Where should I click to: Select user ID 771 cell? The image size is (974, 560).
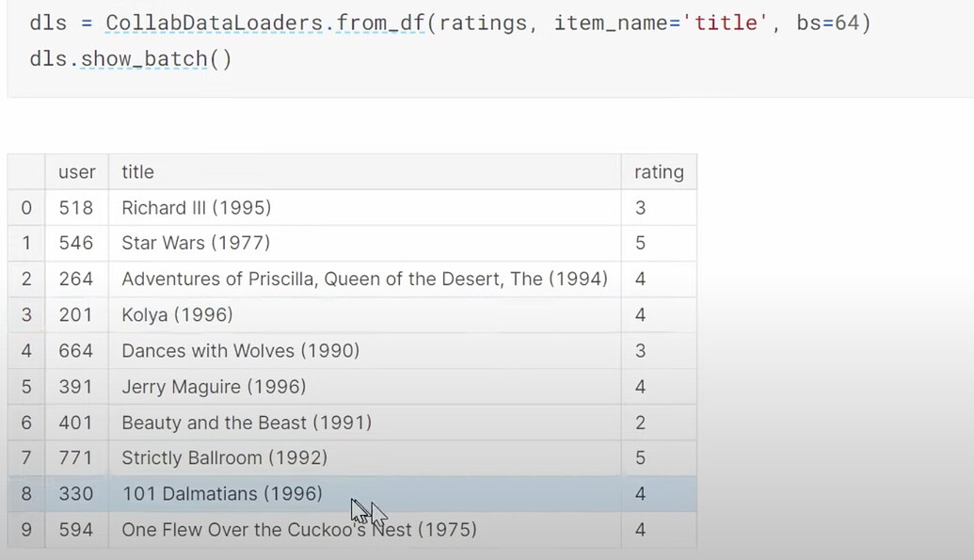[76, 458]
